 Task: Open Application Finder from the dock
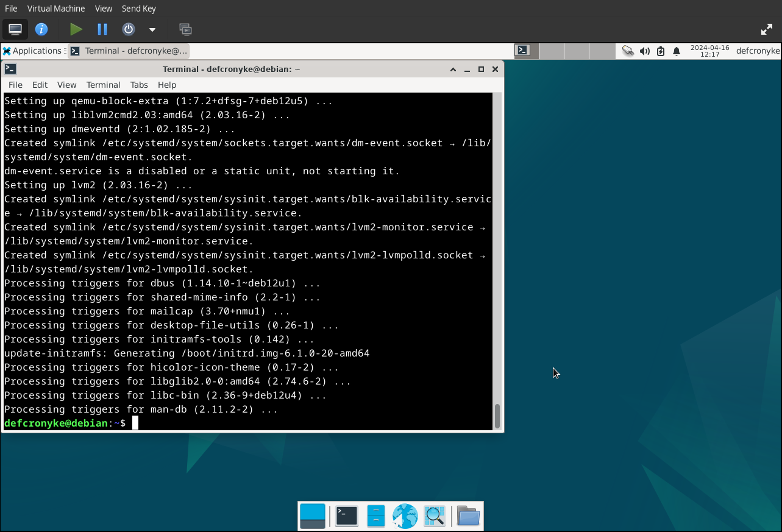[x=434, y=516]
